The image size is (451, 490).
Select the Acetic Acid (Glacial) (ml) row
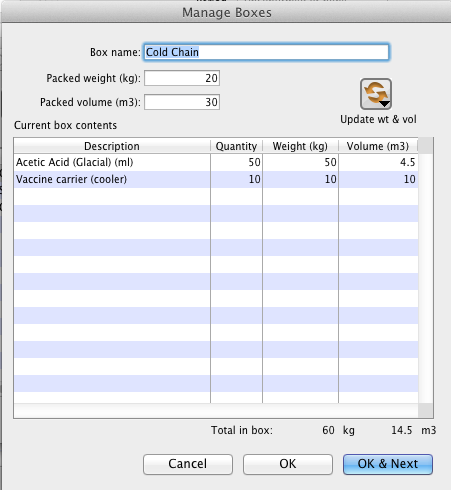[216, 162]
